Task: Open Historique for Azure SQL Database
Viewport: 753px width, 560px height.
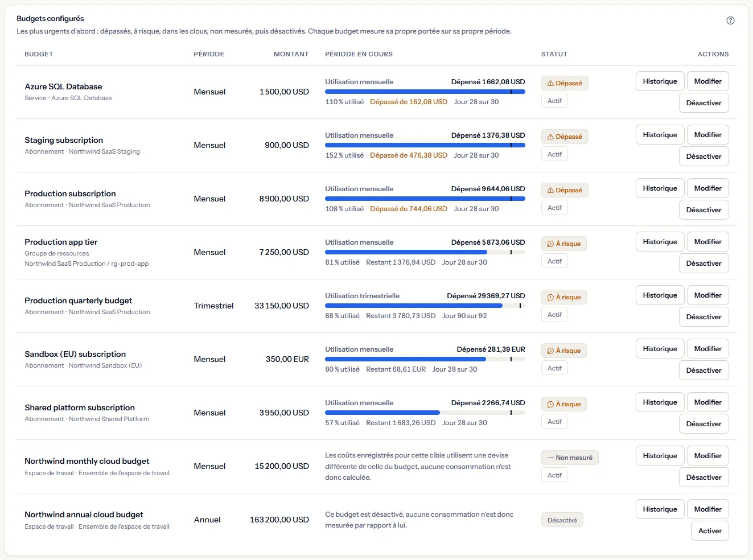Action: pos(660,81)
